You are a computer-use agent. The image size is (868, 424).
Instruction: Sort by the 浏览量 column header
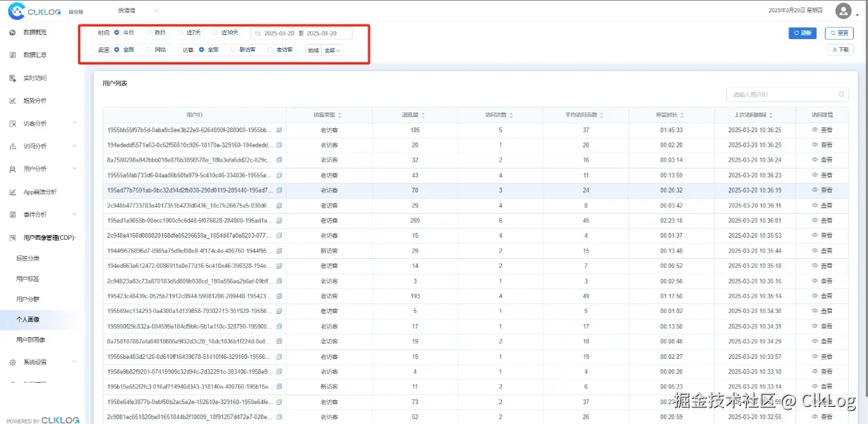coord(415,115)
